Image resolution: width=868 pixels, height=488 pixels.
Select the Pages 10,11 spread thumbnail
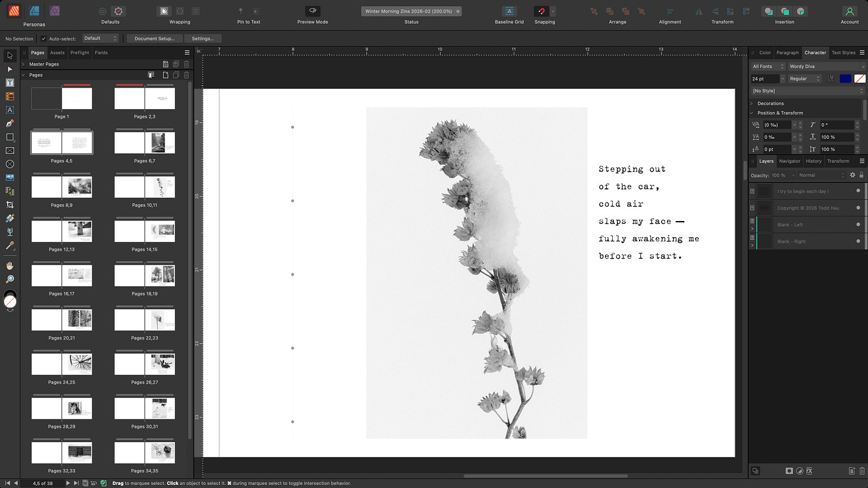tap(145, 187)
